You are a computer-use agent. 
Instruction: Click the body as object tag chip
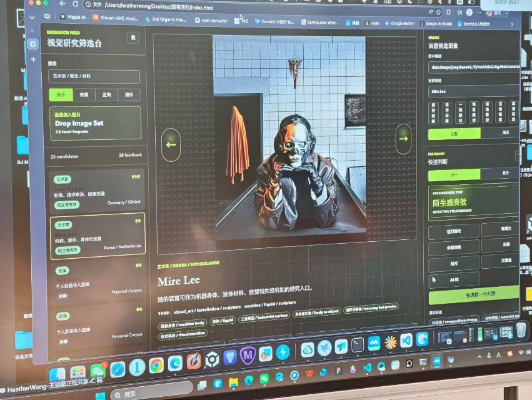click(316, 311)
